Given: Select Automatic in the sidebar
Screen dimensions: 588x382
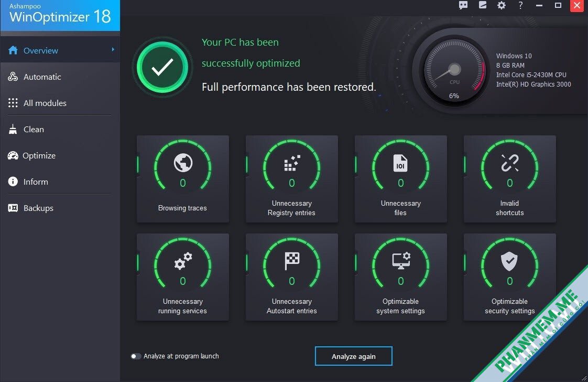Looking at the screenshot, I should (x=60, y=77).
